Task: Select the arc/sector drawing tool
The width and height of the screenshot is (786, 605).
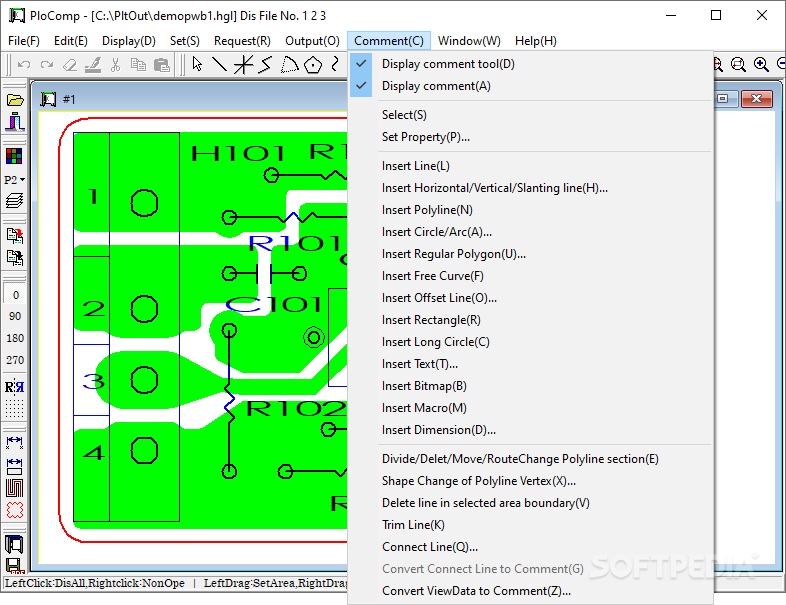Action: (x=289, y=65)
